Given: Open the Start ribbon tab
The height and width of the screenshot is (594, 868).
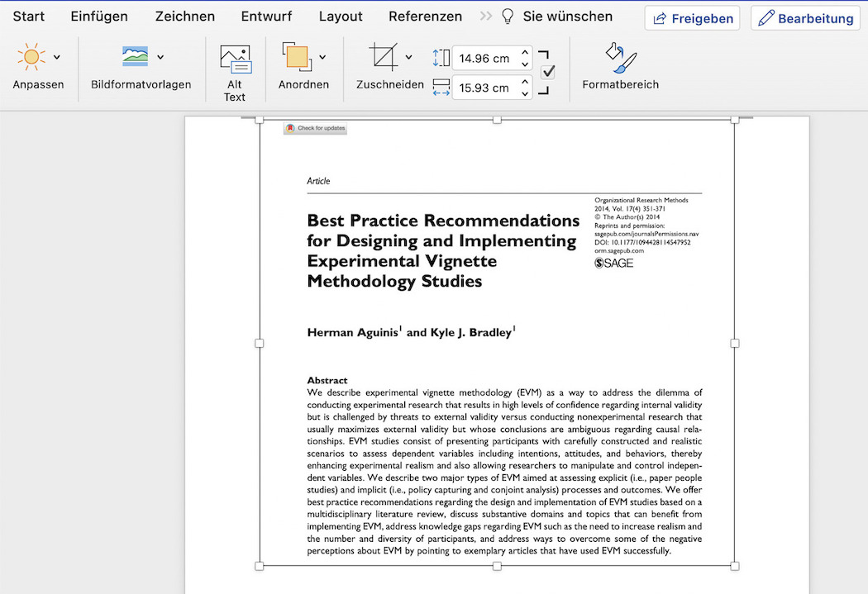Looking at the screenshot, I should point(28,17).
